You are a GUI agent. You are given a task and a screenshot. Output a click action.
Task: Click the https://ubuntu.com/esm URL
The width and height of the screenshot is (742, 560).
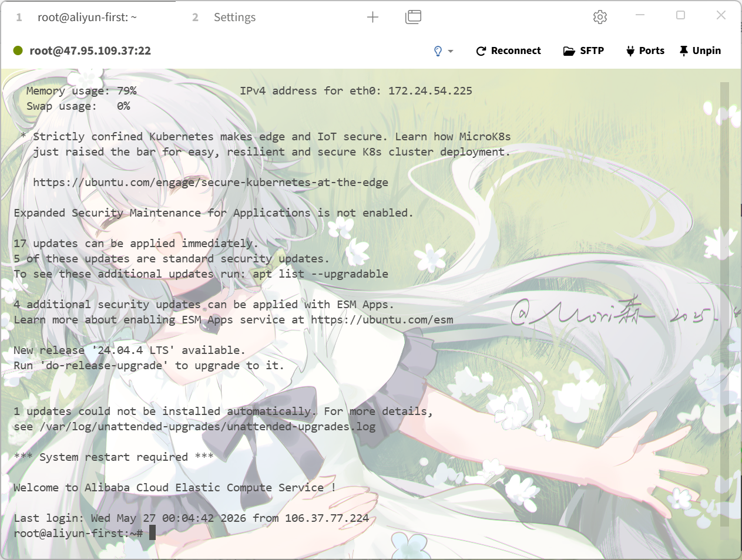(382, 319)
